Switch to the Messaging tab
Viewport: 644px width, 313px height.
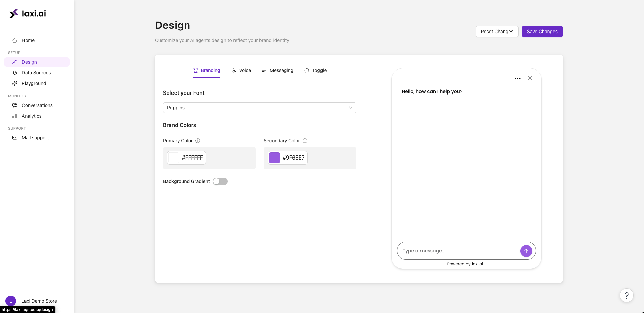pyautogui.click(x=278, y=70)
